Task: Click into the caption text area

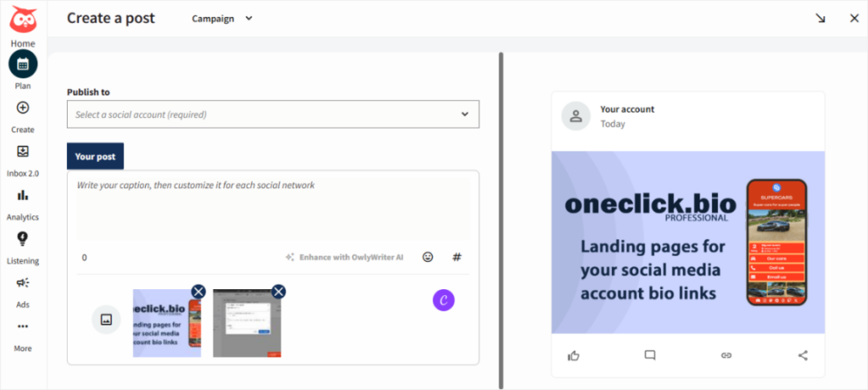Action: [273, 208]
